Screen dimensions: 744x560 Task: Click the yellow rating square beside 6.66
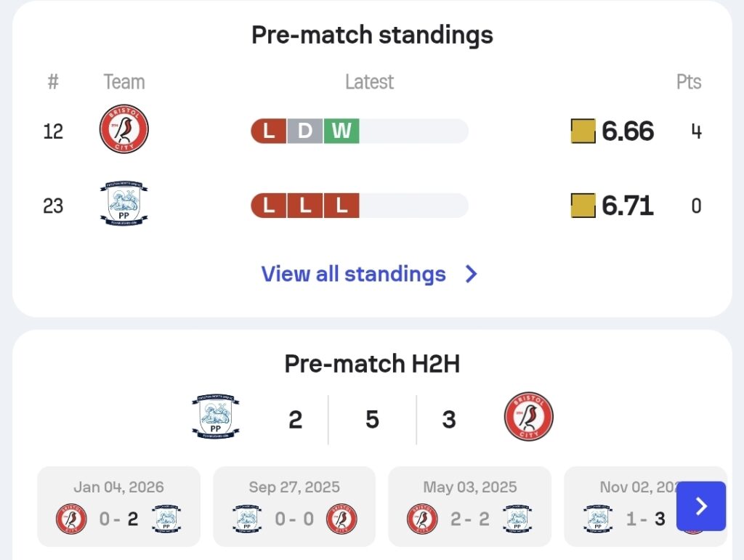[583, 131]
